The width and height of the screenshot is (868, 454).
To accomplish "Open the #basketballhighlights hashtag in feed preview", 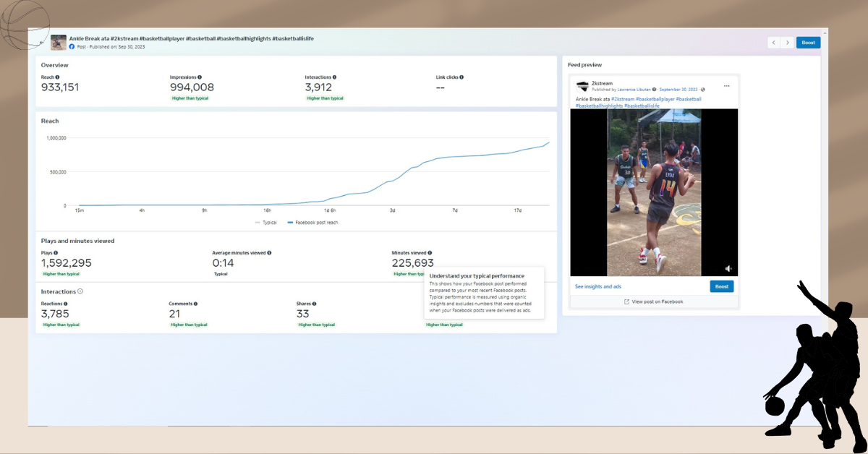I will [x=600, y=106].
